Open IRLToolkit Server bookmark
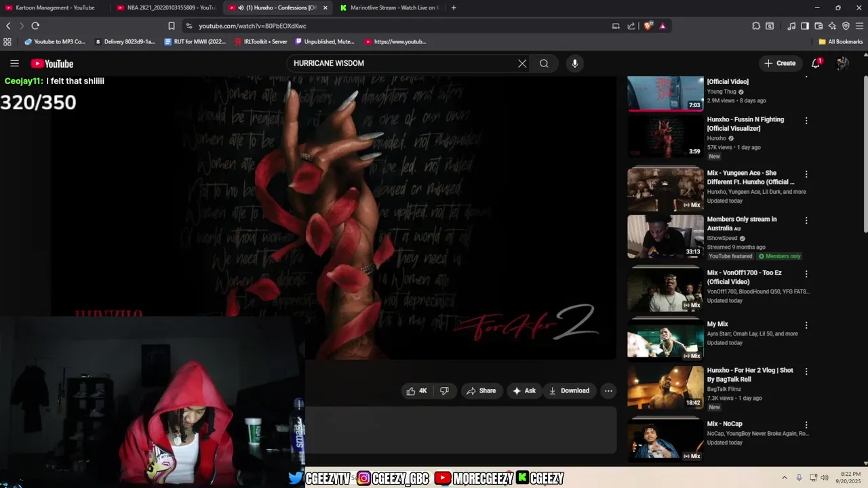Screen dimensions: 868x488 point(260,41)
